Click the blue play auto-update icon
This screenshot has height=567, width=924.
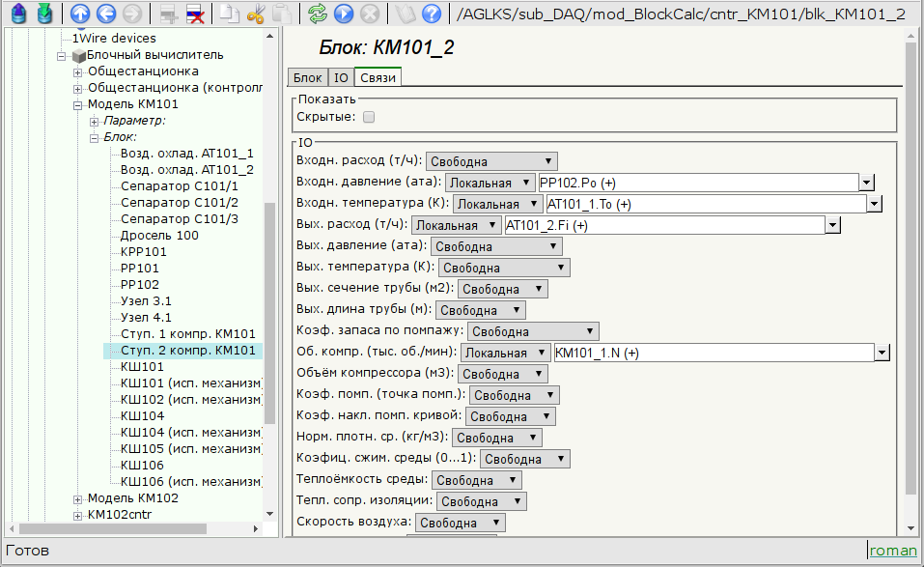tap(343, 14)
